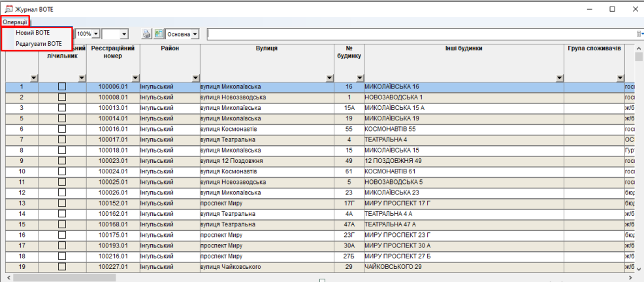Open the empty combo box after zoom

123,33
